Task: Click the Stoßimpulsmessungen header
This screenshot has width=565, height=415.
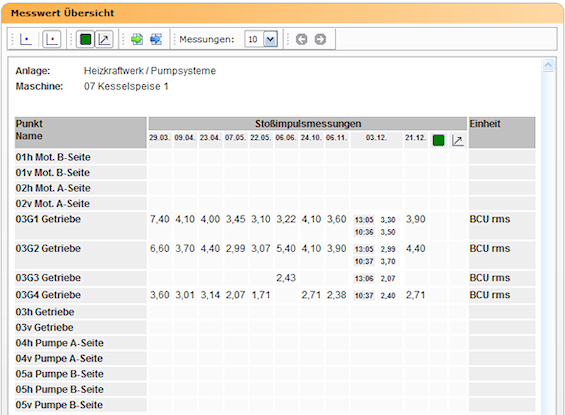Action: tap(308, 124)
